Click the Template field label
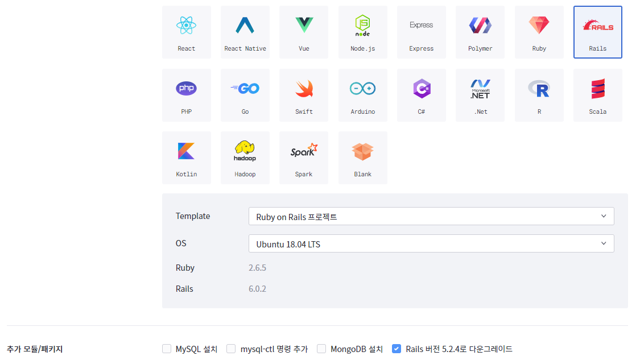Screen dimensions: 640x364 pyautogui.click(x=193, y=216)
